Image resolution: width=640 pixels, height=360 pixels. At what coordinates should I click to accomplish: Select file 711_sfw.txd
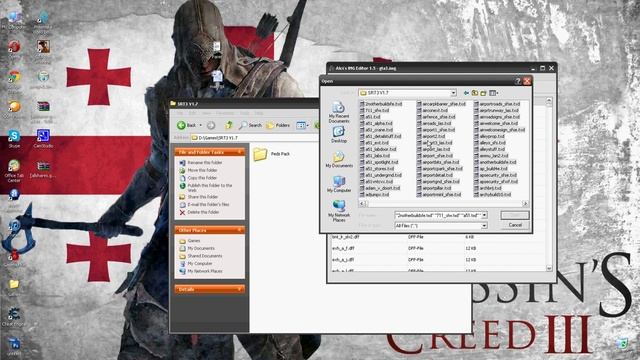[374, 110]
